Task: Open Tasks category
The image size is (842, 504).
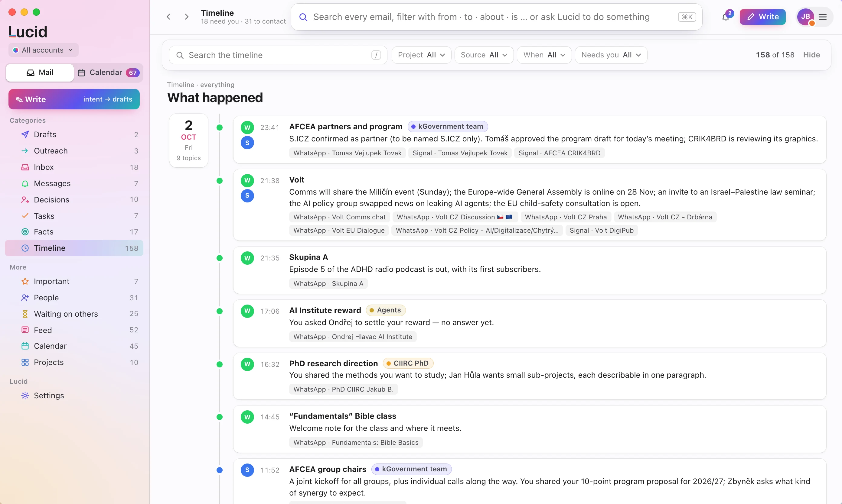Action: click(74, 216)
